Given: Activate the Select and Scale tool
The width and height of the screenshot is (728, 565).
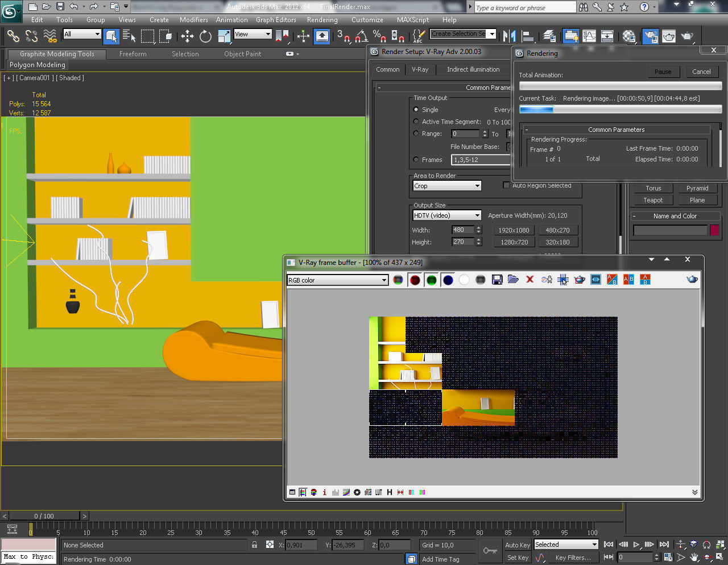Looking at the screenshot, I should point(224,36).
